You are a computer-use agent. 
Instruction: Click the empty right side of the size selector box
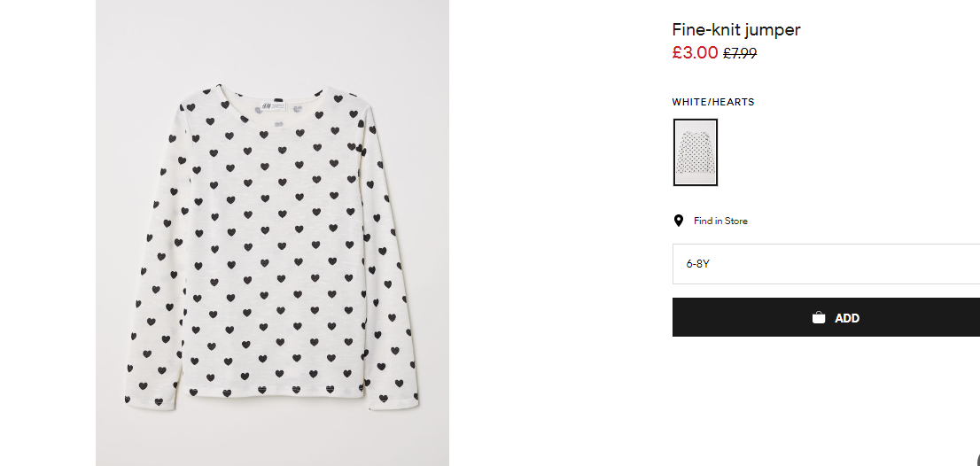click(875, 264)
